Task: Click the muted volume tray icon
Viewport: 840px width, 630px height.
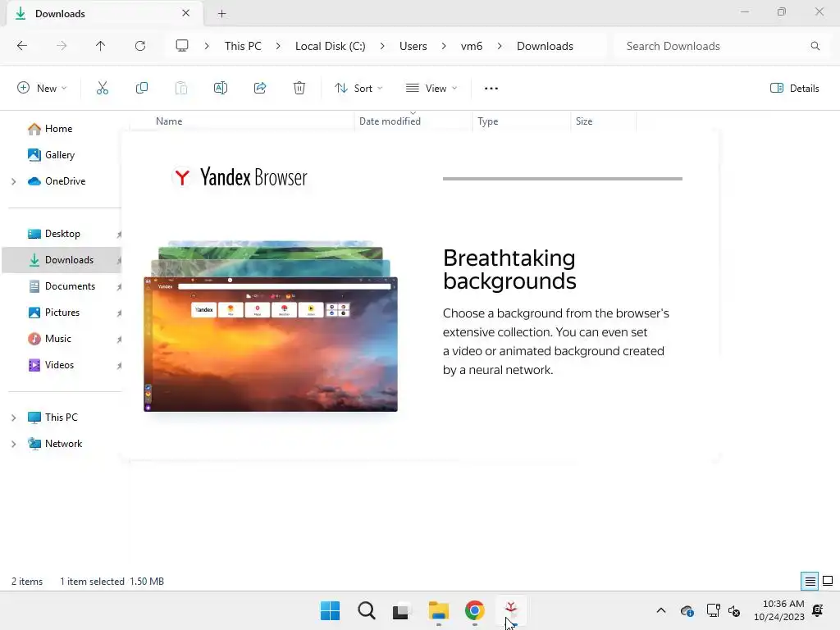Action: click(734, 610)
